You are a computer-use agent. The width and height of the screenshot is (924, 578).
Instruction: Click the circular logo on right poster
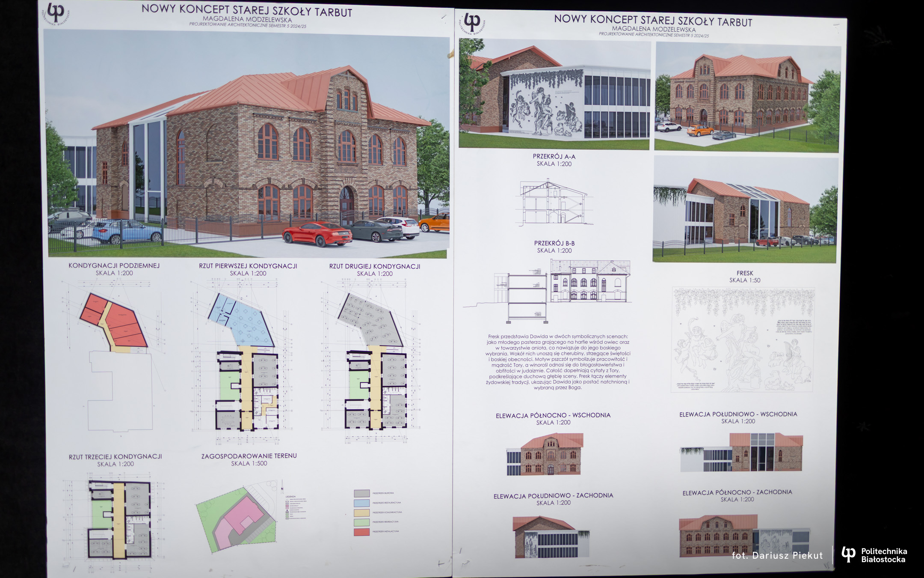tap(472, 23)
